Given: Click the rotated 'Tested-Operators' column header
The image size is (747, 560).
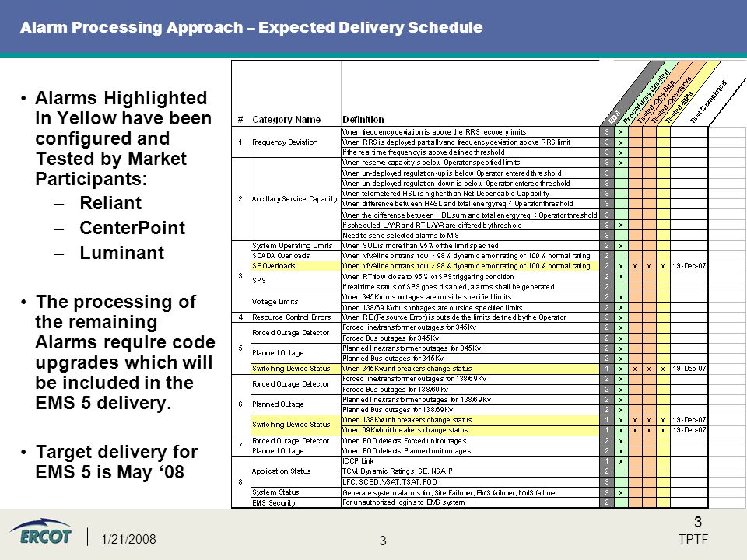Looking at the screenshot, I should [670, 100].
